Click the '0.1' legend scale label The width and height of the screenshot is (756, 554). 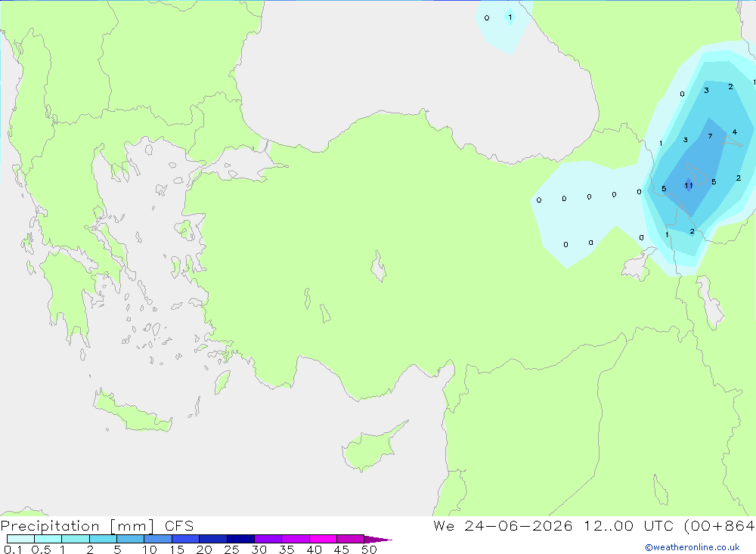[x=13, y=549]
